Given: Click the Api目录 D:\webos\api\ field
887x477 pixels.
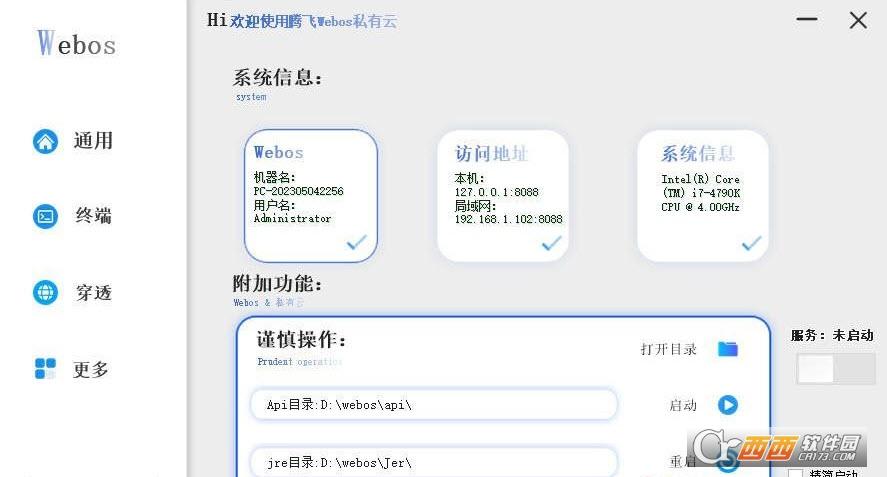Looking at the screenshot, I should 434,405.
